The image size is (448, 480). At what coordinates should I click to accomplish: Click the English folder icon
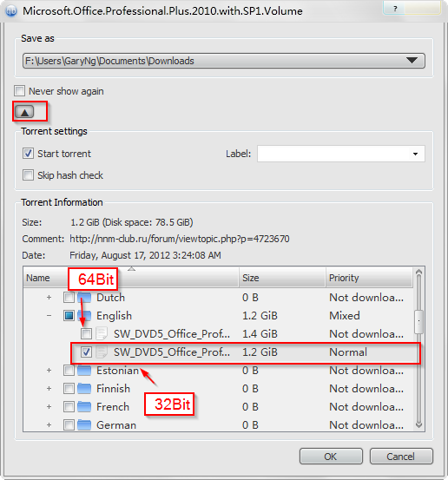tap(84, 316)
